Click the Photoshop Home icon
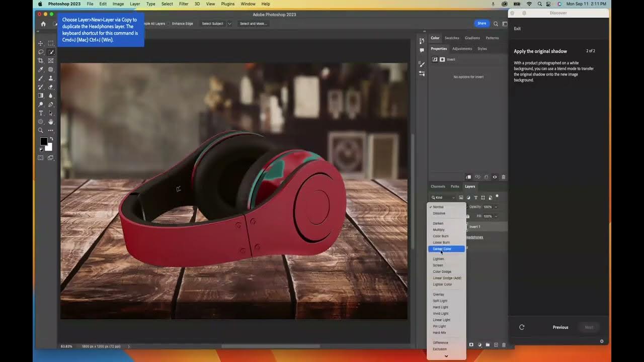The width and height of the screenshot is (644, 362). [43, 24]
